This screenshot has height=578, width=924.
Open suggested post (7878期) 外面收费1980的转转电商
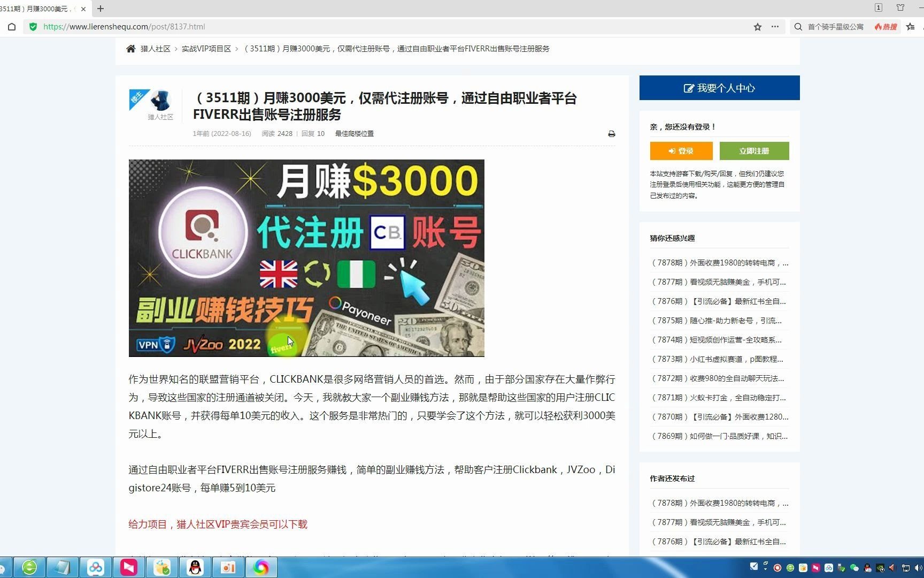[719, 263]
